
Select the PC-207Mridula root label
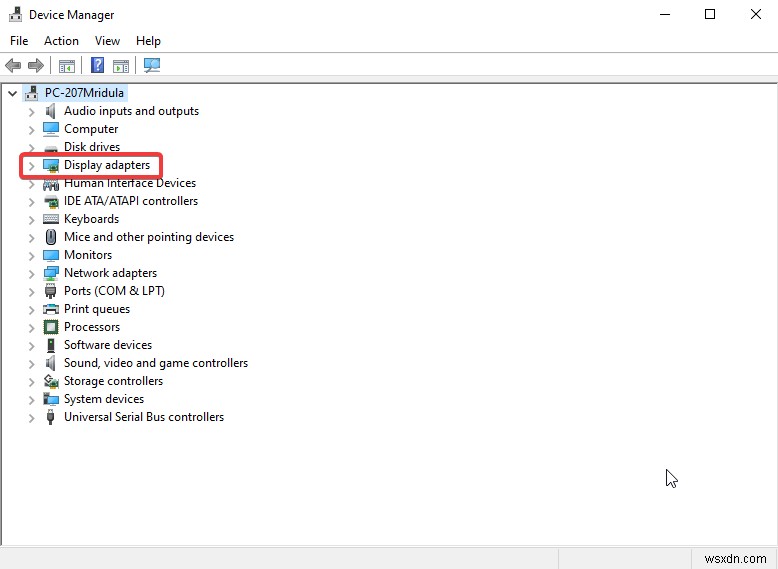[84, 93]
